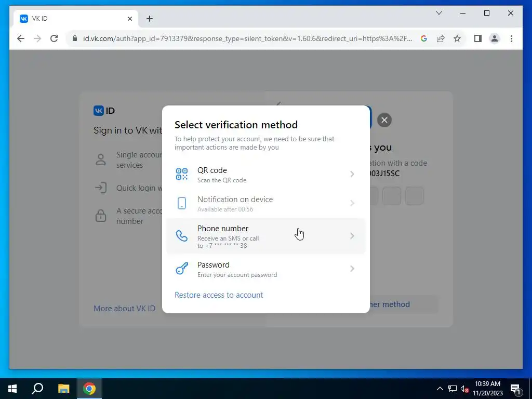532x399 pixels.
Task: Click the forward navigation arrow
Action: click(x=37, y=38)
